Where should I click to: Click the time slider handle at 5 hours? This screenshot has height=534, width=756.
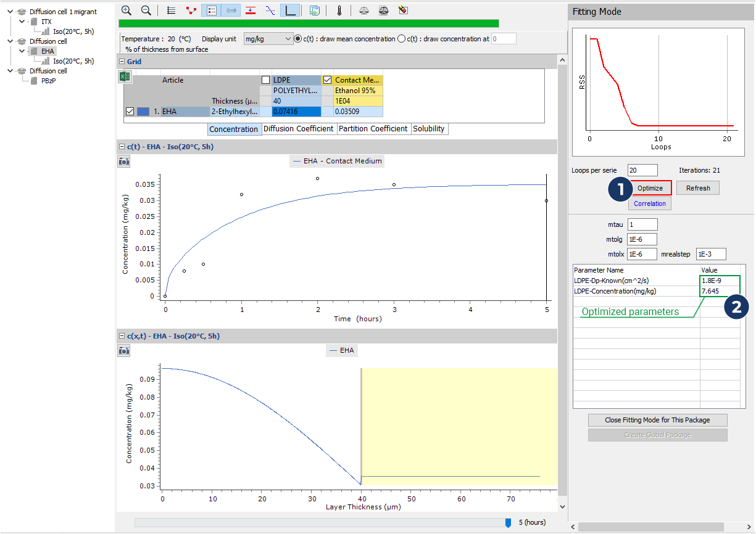508,522
